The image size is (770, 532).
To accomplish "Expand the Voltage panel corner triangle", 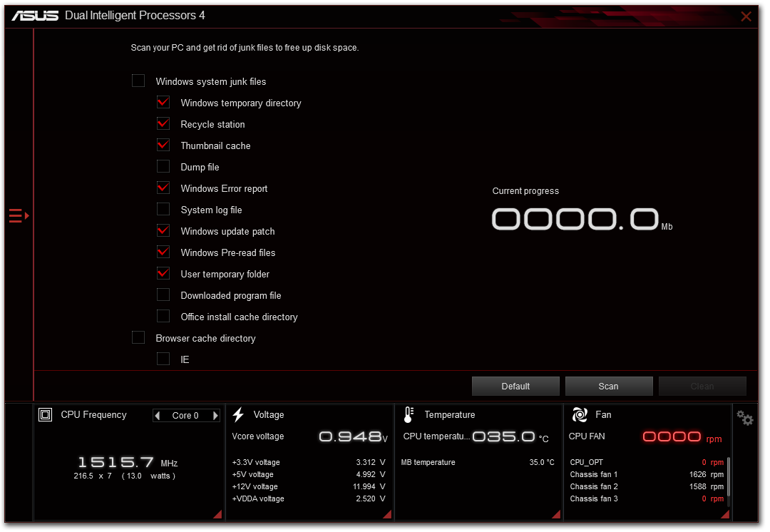I will coord(387,514).
